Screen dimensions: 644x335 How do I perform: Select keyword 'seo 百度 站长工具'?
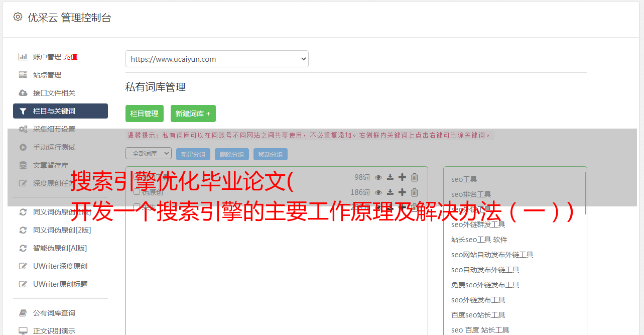point(480,330)
